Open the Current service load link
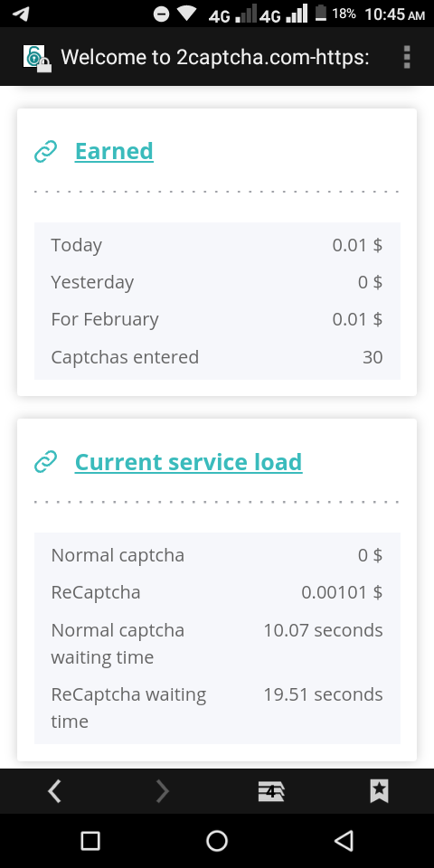The image size is (434, 868). click(x=189, y=462)
